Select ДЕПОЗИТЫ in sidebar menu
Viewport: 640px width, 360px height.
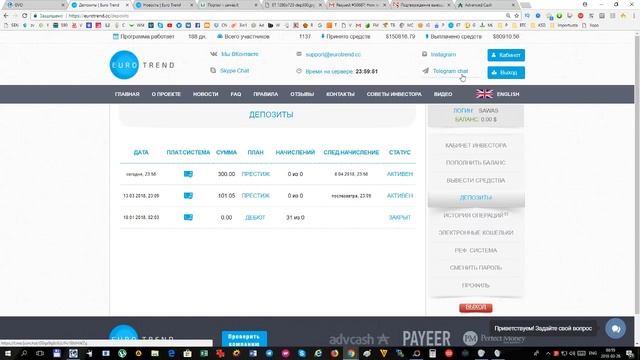pyautogui.click(x=476, y=198)
